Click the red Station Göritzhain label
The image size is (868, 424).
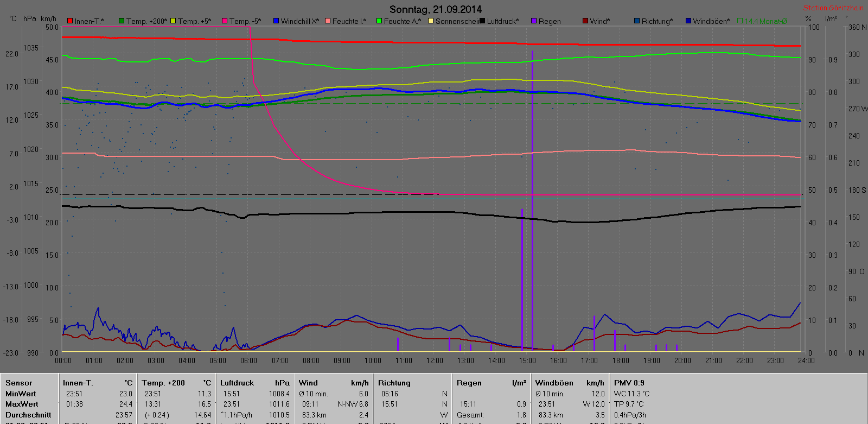(833, 8)
